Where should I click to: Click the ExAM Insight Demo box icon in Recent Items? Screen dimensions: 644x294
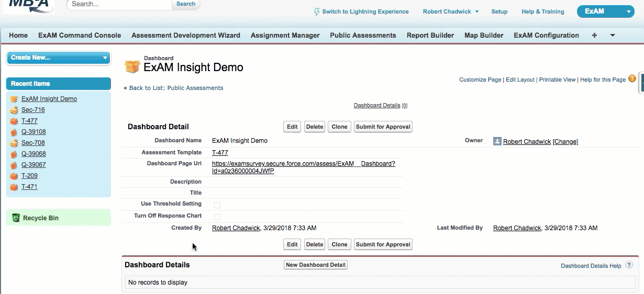point(14,99)
